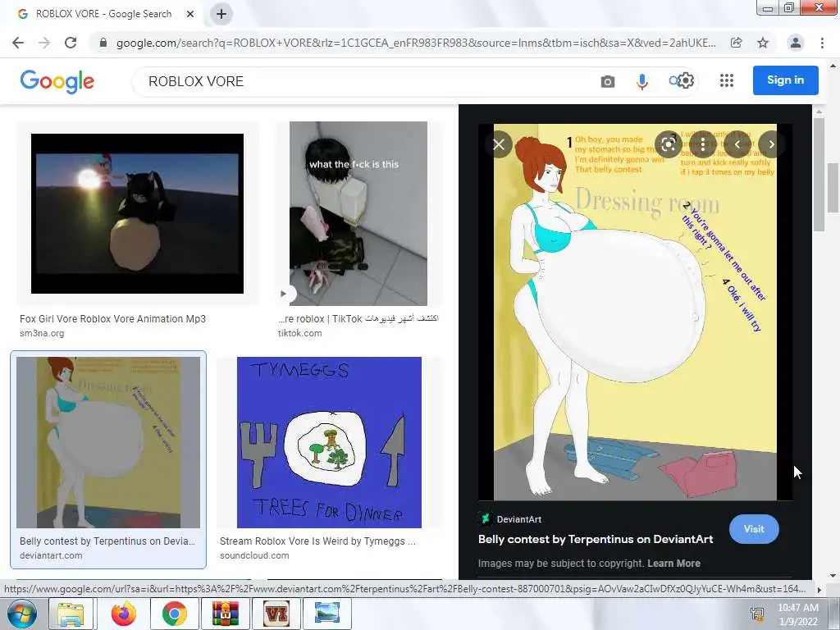The image size is (840, 630).
Task: Bookmark this page with star icon
Action: coord(763,43)
